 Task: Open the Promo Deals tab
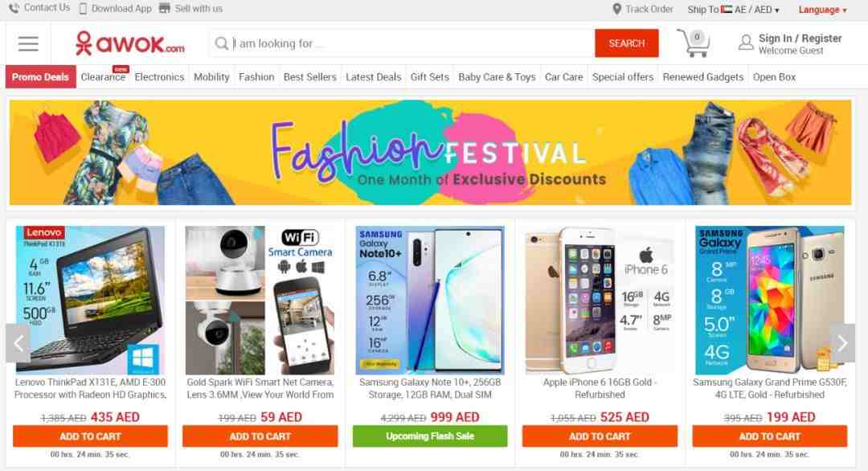coord(40,77)
